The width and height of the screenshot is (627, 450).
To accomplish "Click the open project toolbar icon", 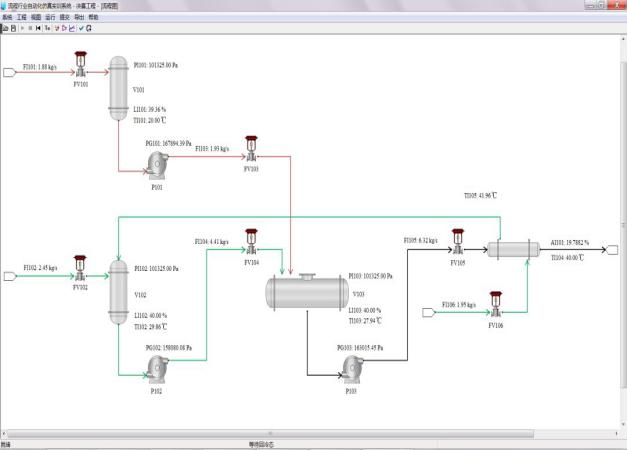I will [6, 28].
